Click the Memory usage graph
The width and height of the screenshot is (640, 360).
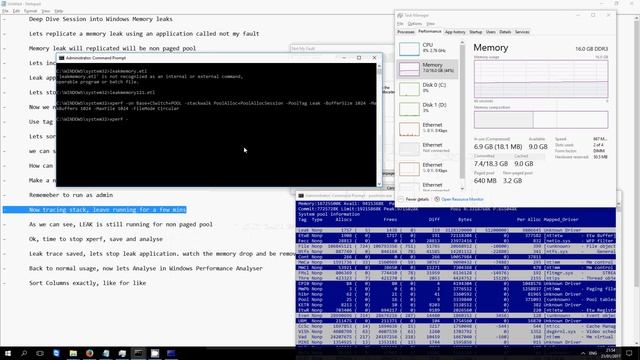tap(541, 79)
